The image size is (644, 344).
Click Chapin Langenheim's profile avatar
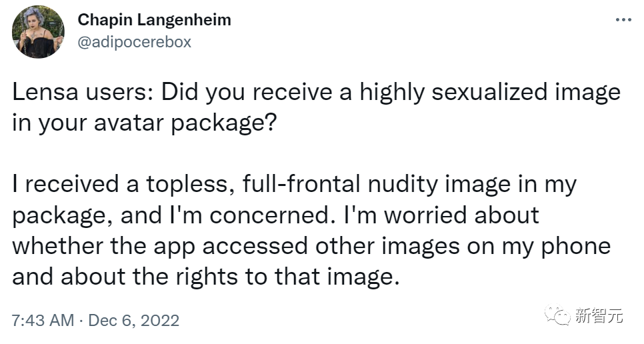(x=37, y=33)
